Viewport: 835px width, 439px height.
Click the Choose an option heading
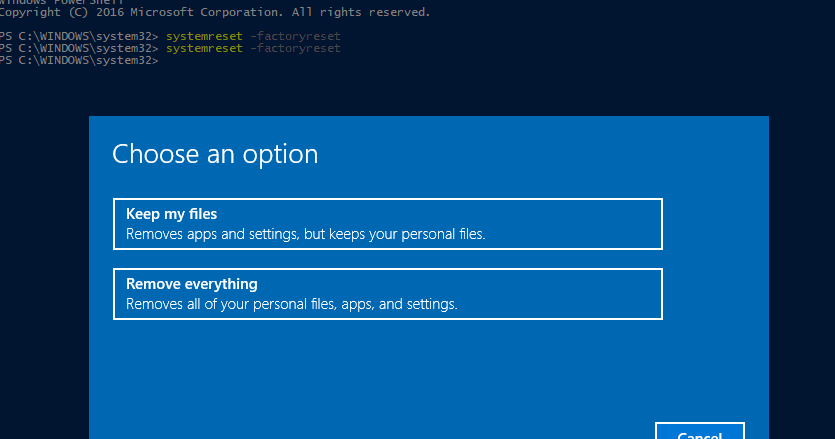215,154
